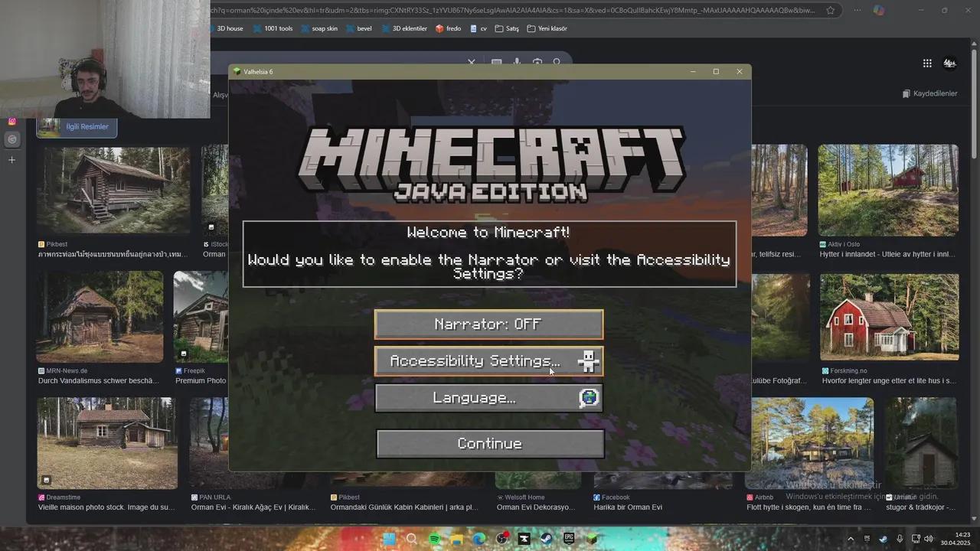Open the Forskning.no red house thumbnail
The image size is (980, 551).
890,317
